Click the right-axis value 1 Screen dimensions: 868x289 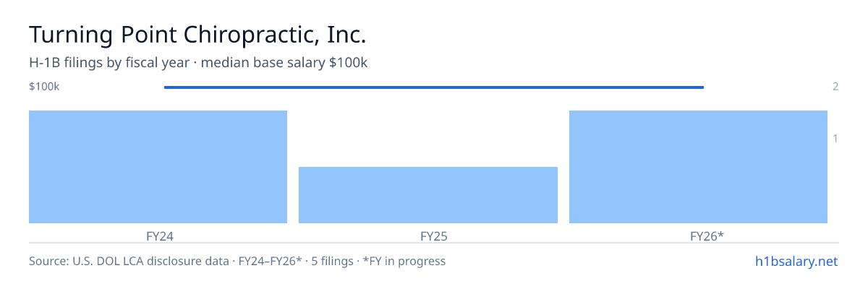(x=835, y=138)
